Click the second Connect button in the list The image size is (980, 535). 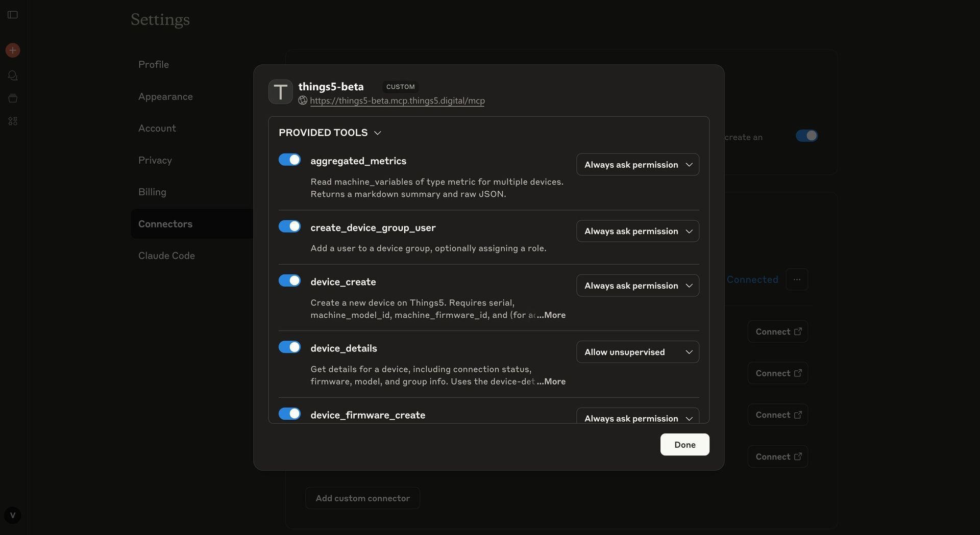pyautogui.click(x=778, y=373)
